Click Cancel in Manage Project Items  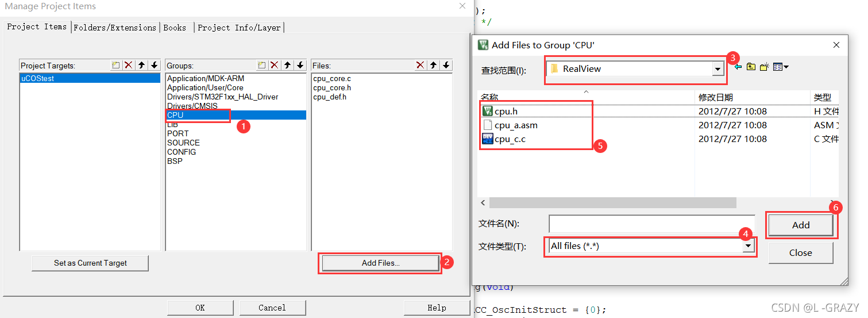click(x=272, y=308)
